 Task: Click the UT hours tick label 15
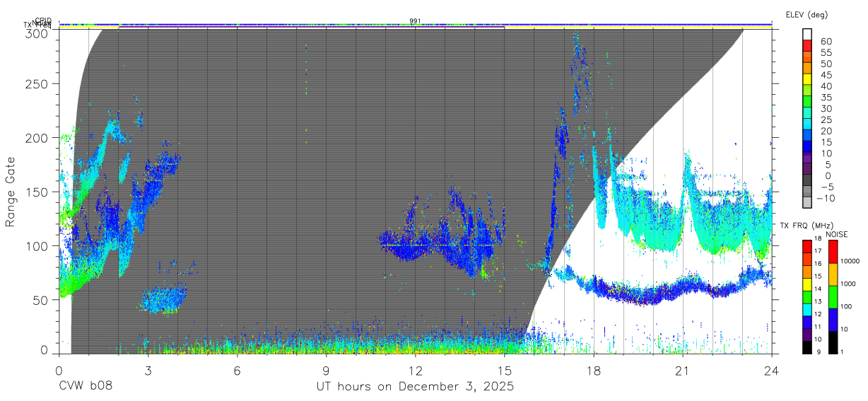[505, 371]
